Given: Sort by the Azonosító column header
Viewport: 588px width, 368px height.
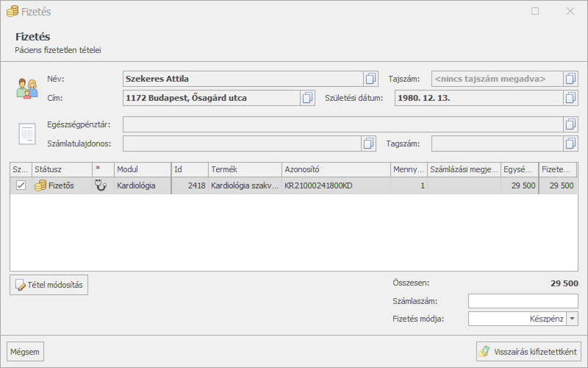Looking at the screenshot, I should [x=334, y=169].
